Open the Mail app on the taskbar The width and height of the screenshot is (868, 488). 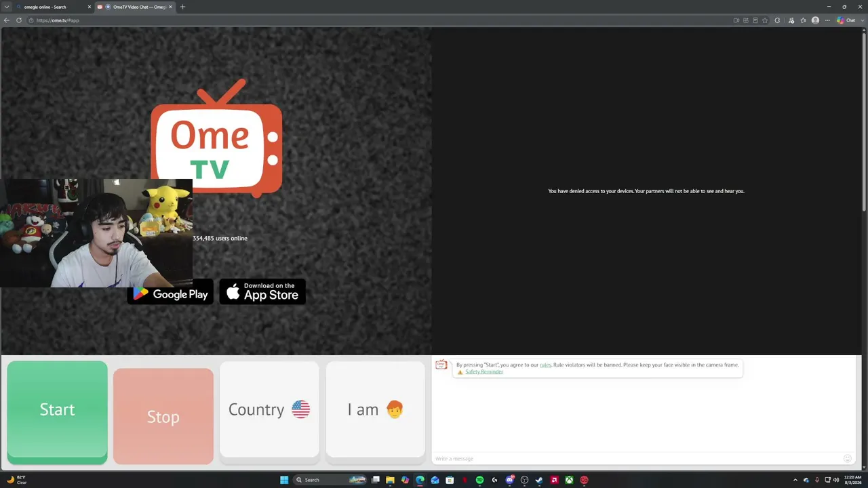tap(435, 480)
